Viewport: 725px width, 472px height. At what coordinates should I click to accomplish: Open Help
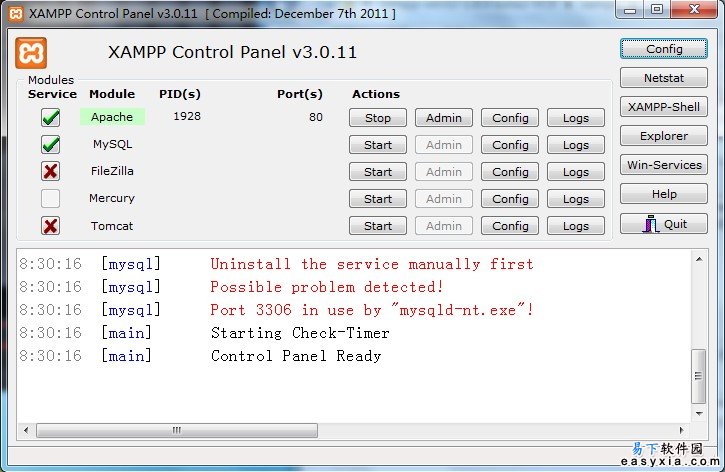pos(664,194)
